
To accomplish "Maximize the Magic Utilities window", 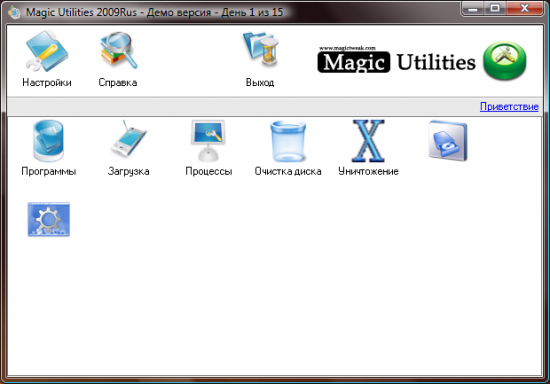I will pos(495,8).
